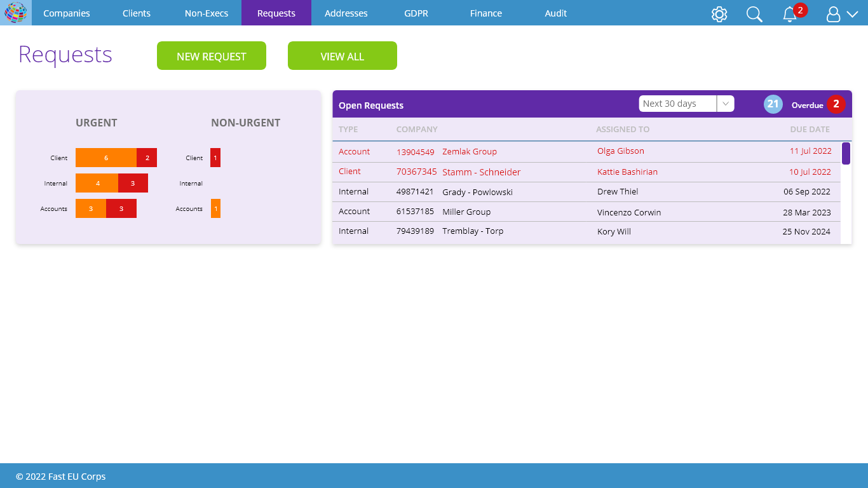868x488 pixels.
Task: Select company number 79439189
Action: coord(415,231)
